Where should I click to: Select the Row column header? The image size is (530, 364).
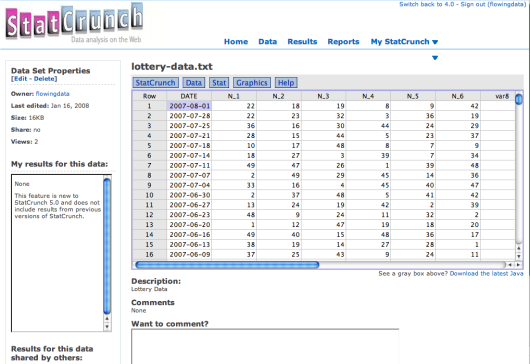(149, 96)
